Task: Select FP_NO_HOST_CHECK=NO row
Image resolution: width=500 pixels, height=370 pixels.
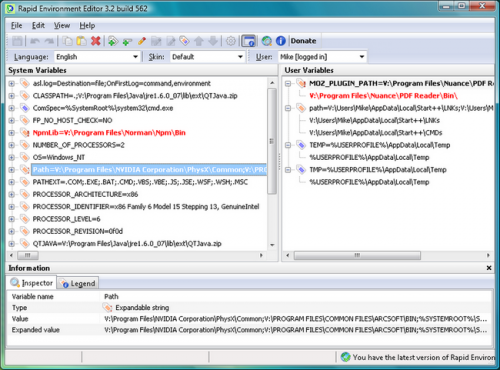Action: [72, 120]
